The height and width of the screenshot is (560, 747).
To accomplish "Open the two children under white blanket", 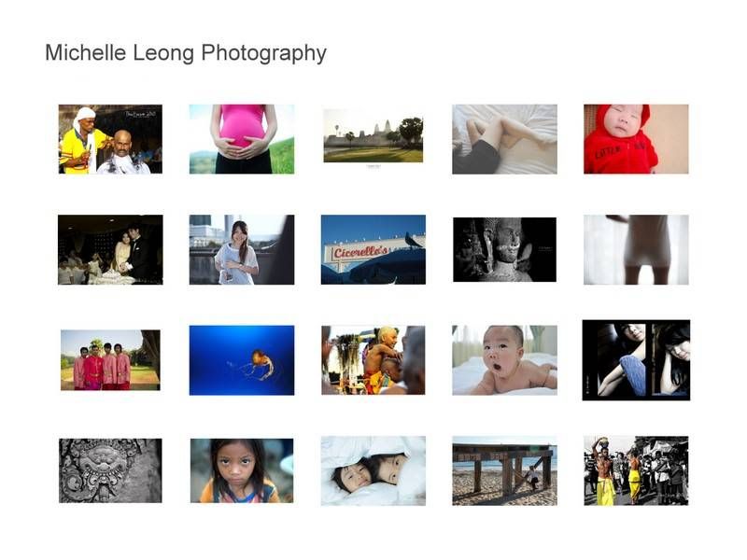I will pos(373,470).
